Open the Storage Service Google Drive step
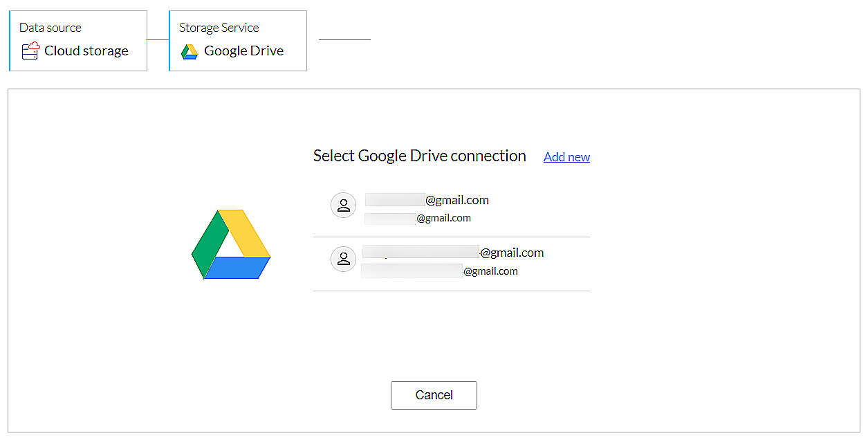 pos(238,41)
